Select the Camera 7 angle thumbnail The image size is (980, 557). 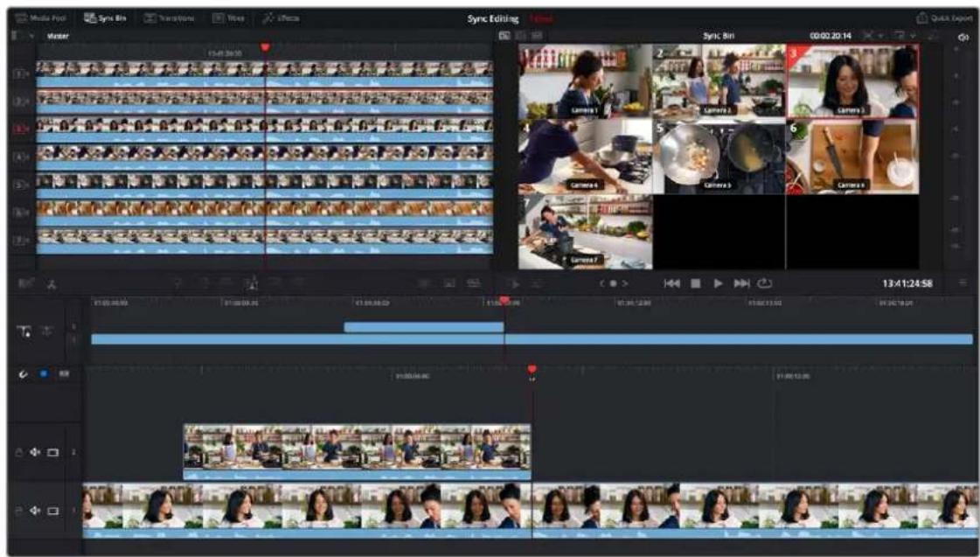click(585, 232)
